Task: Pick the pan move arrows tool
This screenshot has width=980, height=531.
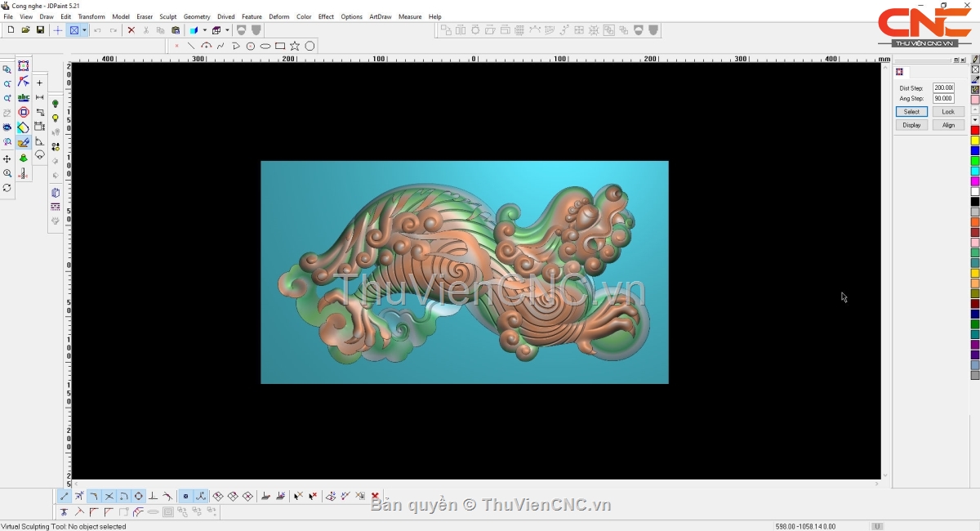Action: [x=7, y=158]
